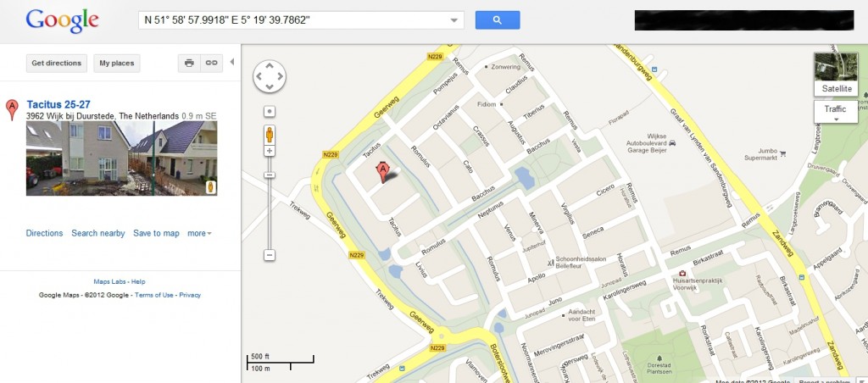Click the blue search magnifier button
868x383 pixels.
pos(497,20)
